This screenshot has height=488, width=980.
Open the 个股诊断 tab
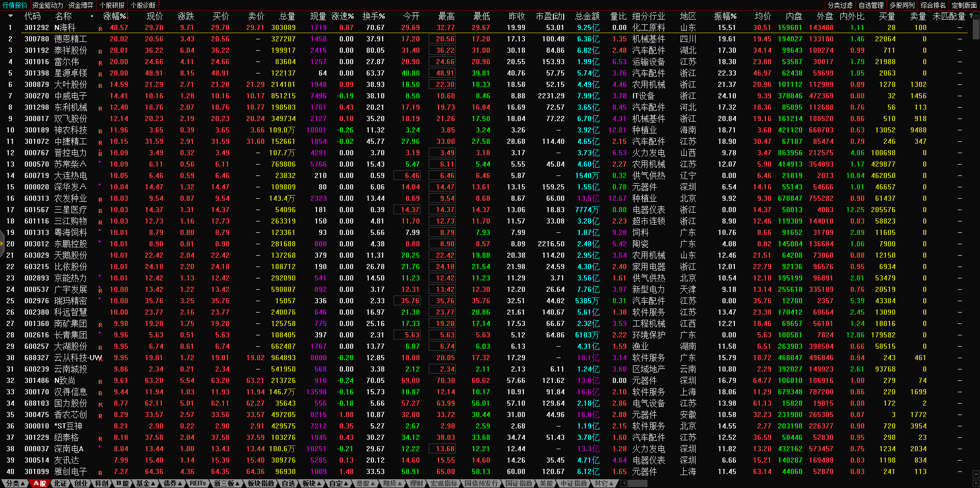pyautogui.click(x=143, y=5)
